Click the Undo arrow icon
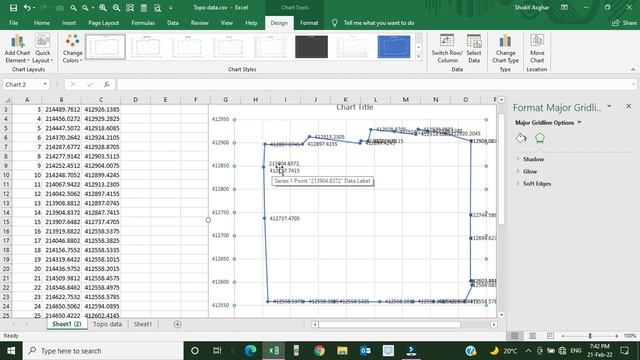The image size is (640, 360). click(27, 8)
